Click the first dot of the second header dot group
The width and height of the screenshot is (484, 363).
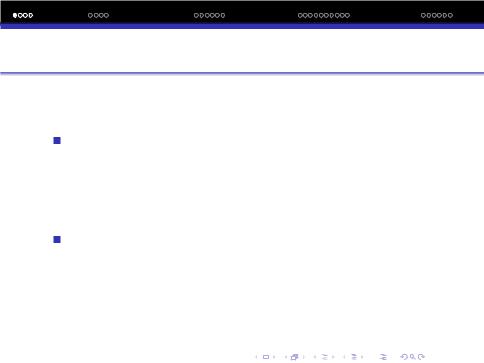(x=90, y=15)
